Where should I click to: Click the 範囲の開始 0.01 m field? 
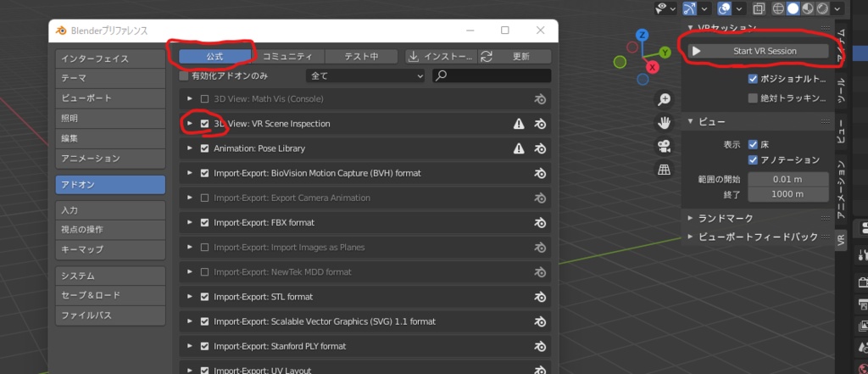[788, 180]
